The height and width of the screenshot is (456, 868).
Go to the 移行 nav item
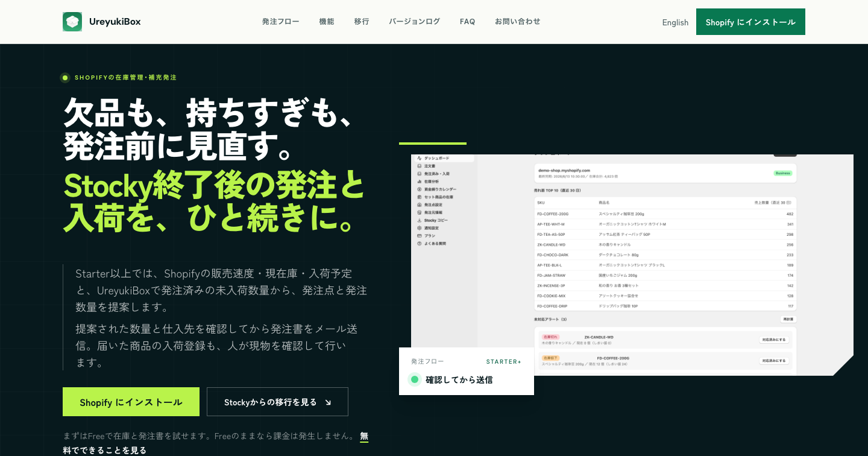point(362,22)
